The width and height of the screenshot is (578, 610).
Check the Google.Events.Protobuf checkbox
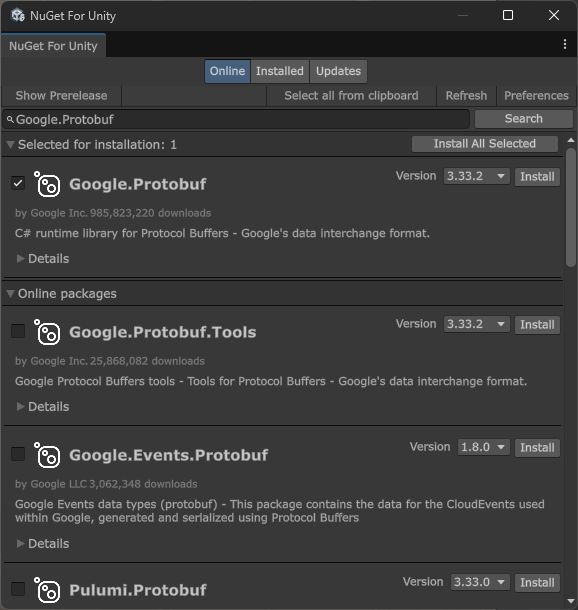[18, 454]
